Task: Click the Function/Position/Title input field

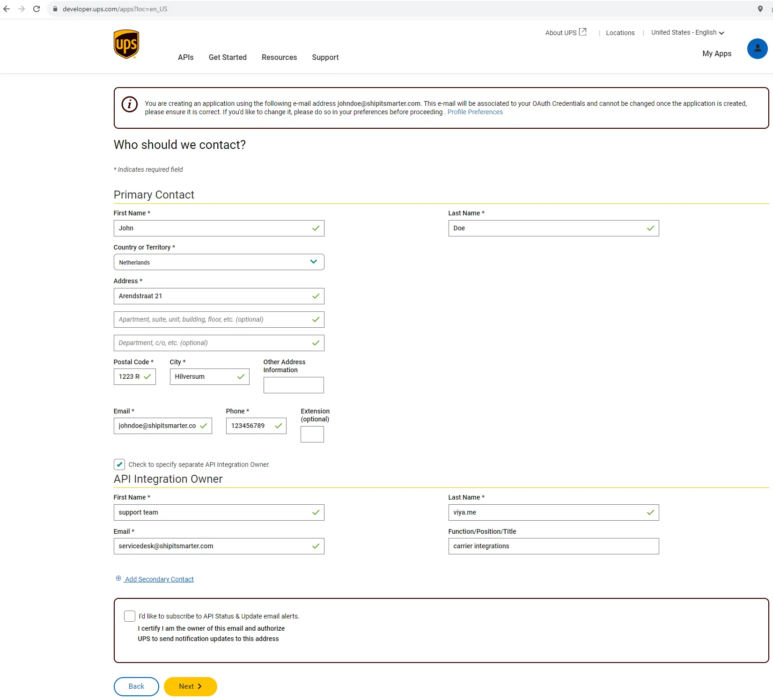Action: click(x=553, y=546)
